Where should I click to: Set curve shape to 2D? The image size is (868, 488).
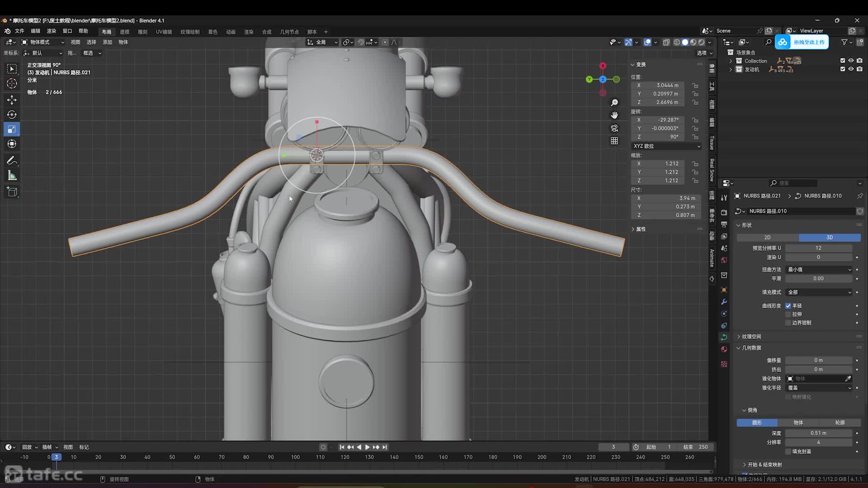(x=768, y=238)
